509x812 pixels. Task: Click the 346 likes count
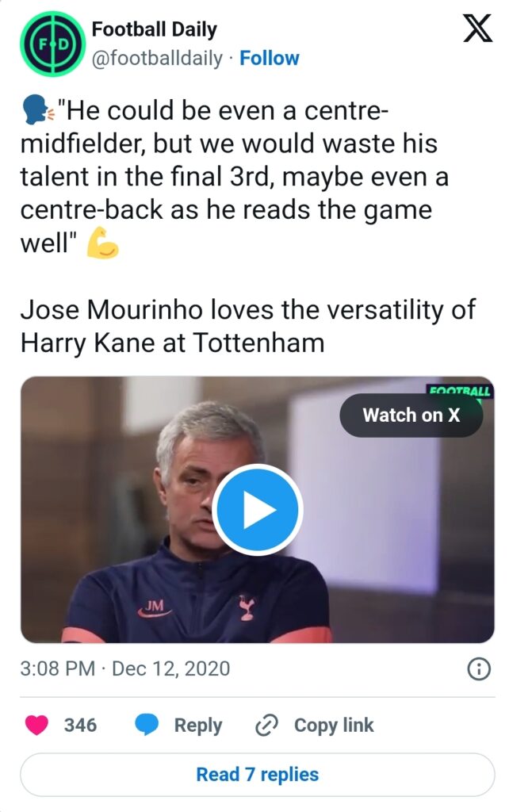tap(80, 725)
